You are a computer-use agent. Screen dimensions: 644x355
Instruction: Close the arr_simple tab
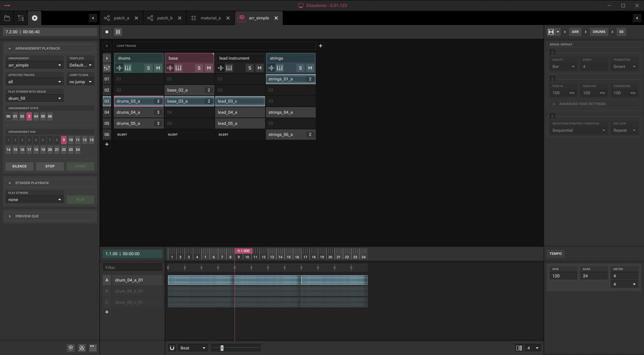pos(276,18)
